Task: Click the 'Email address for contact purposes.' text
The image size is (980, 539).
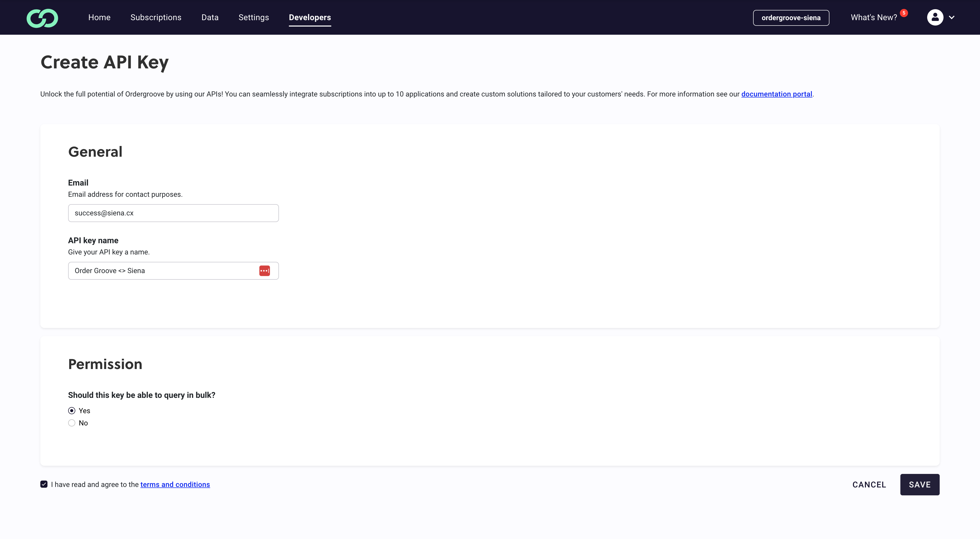Action: (125, 194)
